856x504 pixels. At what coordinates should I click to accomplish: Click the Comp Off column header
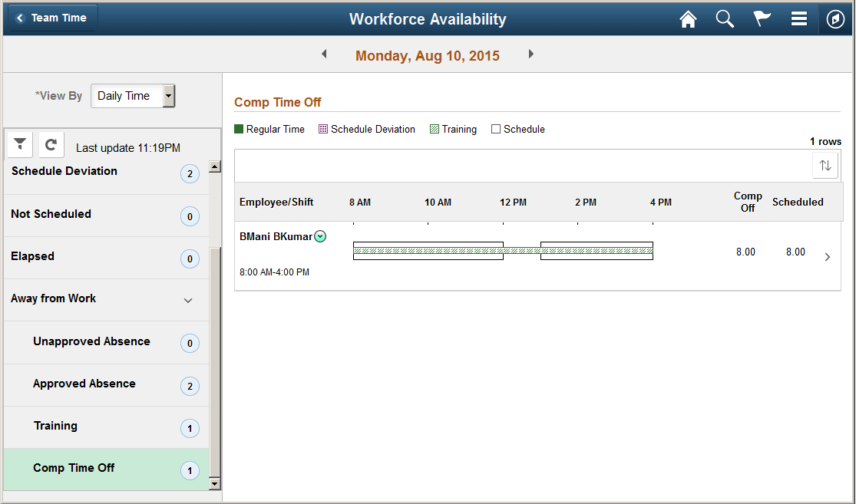pyautogui.click(x=747, y=202)
